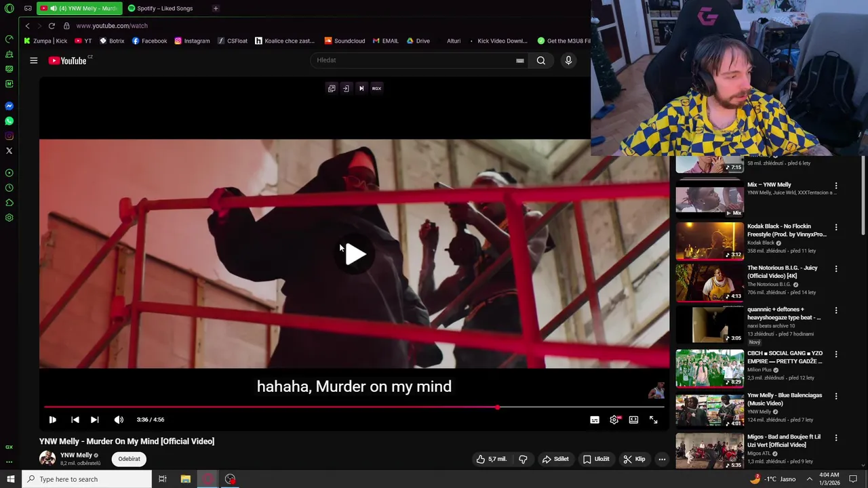Toggle subtitles on the player
The image size is (868, 488).
(x=595, y=420)
